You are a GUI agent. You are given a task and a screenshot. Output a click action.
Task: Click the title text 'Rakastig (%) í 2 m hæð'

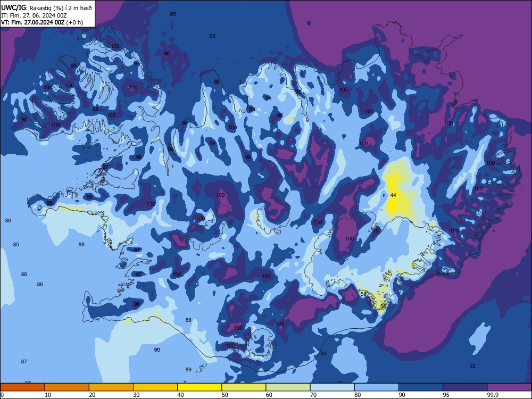point(61,8)
